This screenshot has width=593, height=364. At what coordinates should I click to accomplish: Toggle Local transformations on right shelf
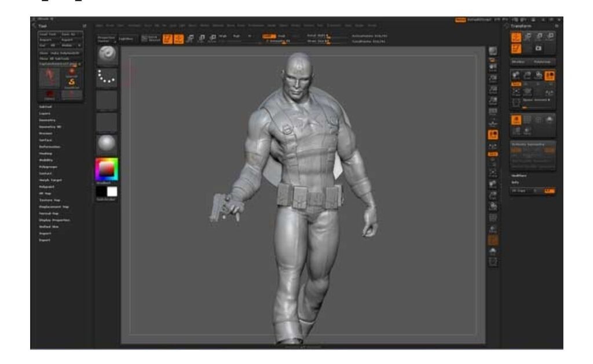(x=493, y=134)
